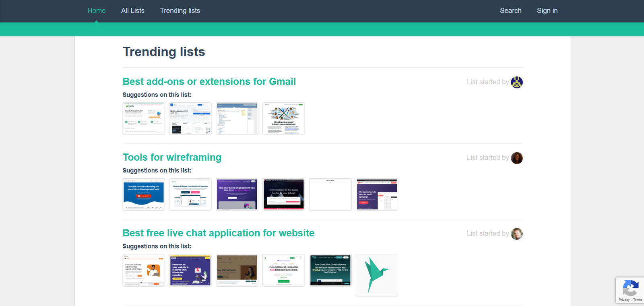Select the 'only sales engagement tool' thumbnail
The height and width of the screenshot is (306, 644).
coord(237,194)
